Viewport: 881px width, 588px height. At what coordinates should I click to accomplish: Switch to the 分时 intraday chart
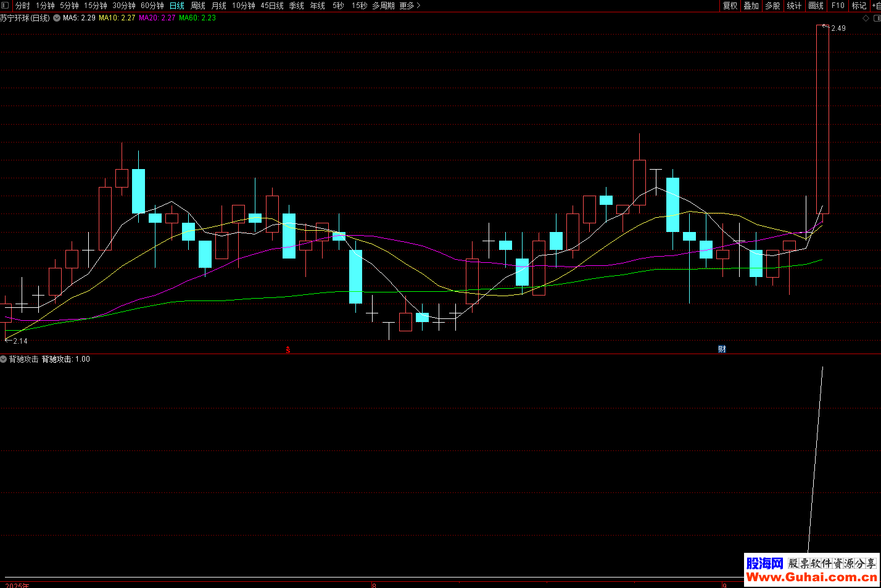[23, 6]
